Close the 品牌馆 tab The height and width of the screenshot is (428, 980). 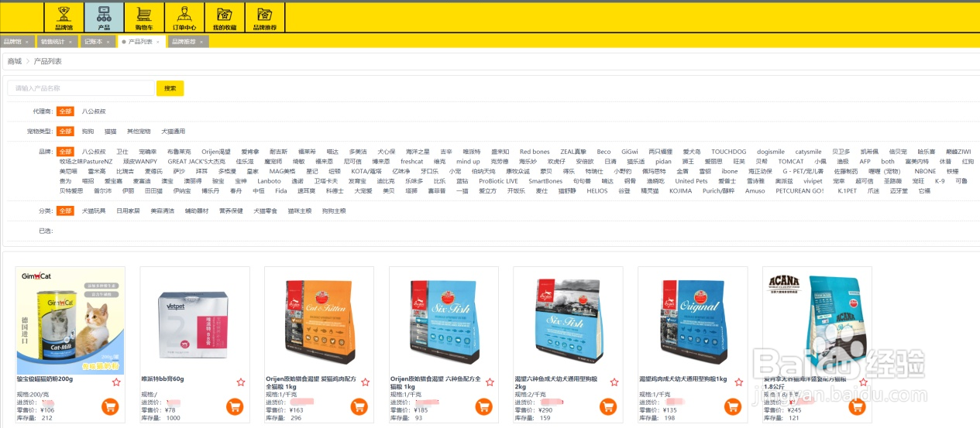[x=28, y=42]
